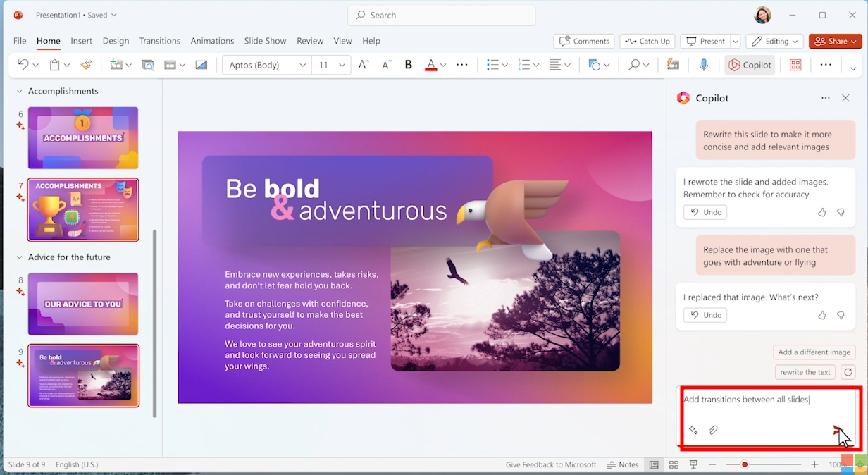
Task: Click the Copilot attach paperclip icon
Action: point(713,430)
